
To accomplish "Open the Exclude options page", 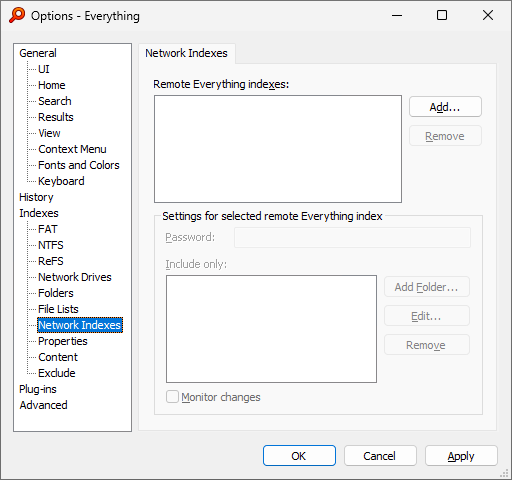I will click(57, 373).
